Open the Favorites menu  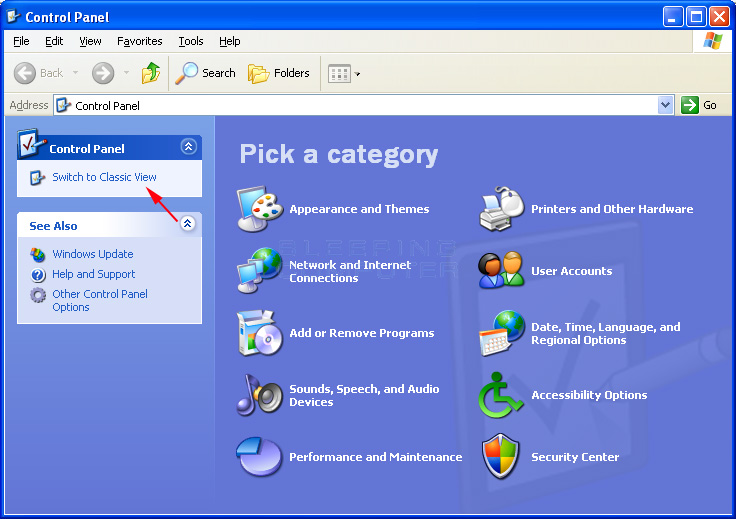(140, 41)
